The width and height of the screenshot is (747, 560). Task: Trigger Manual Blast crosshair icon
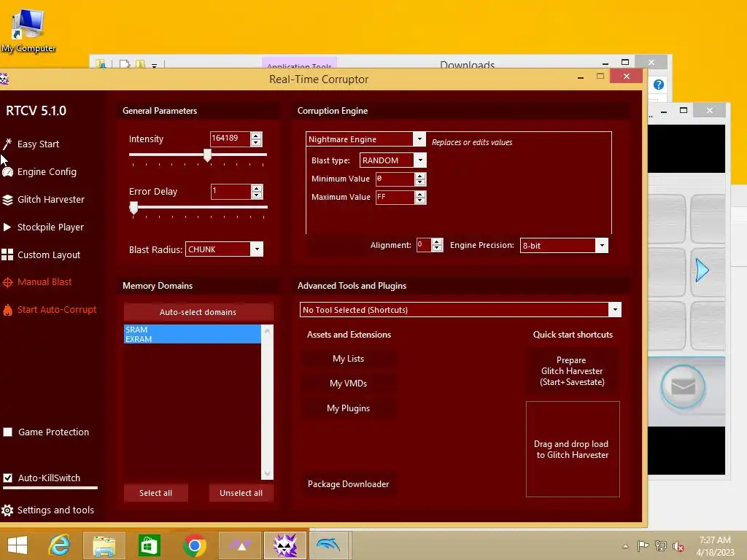click(7, 282)
